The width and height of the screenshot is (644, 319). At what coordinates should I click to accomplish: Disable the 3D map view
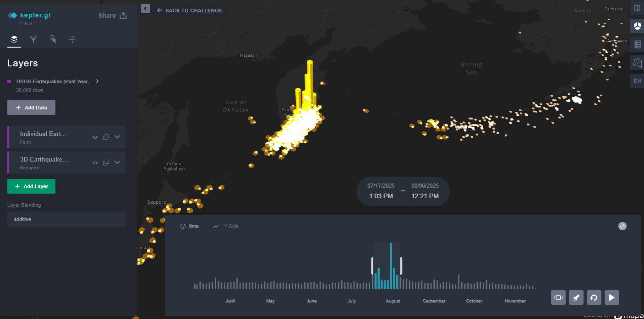[x=637, y=27]
